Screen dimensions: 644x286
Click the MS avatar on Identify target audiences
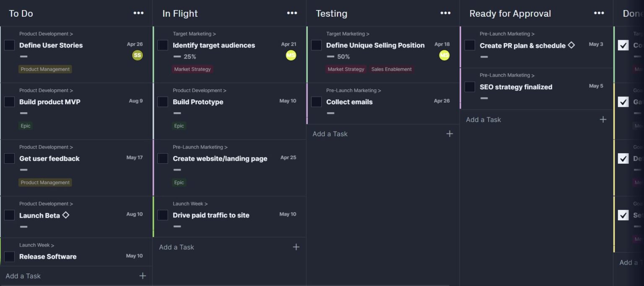(x=291, y=55)
